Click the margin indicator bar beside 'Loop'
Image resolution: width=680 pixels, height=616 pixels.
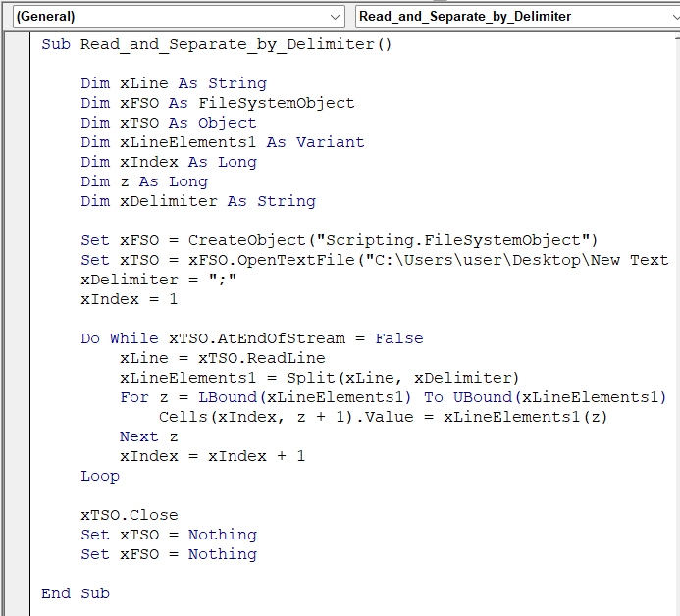pos(17,476)
